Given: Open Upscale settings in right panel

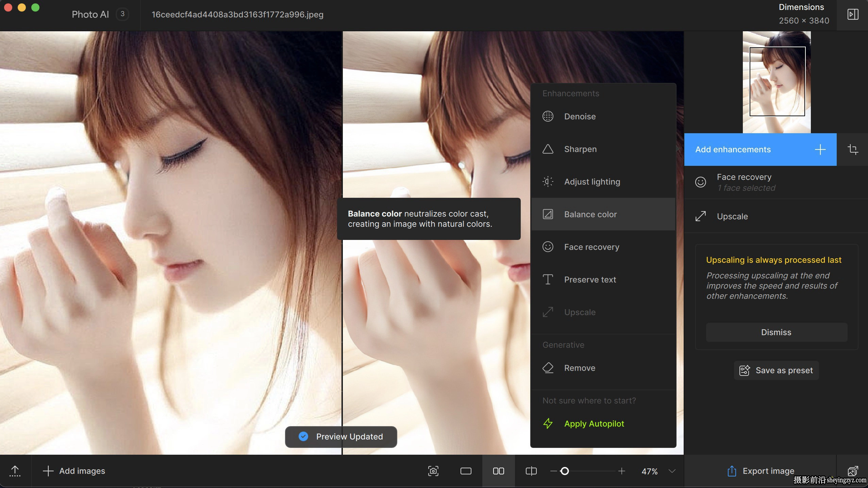Looking at the screenshot, I should click(776, 216).
